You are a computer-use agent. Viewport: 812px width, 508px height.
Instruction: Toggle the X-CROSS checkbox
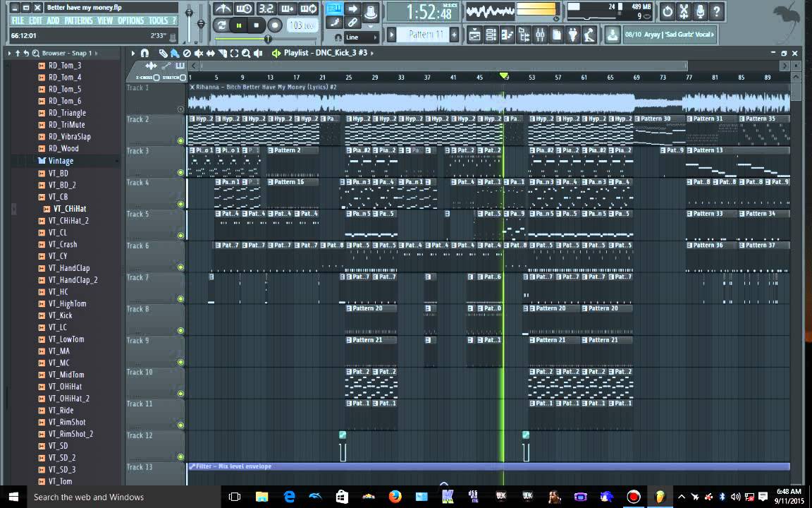point(156,78)
